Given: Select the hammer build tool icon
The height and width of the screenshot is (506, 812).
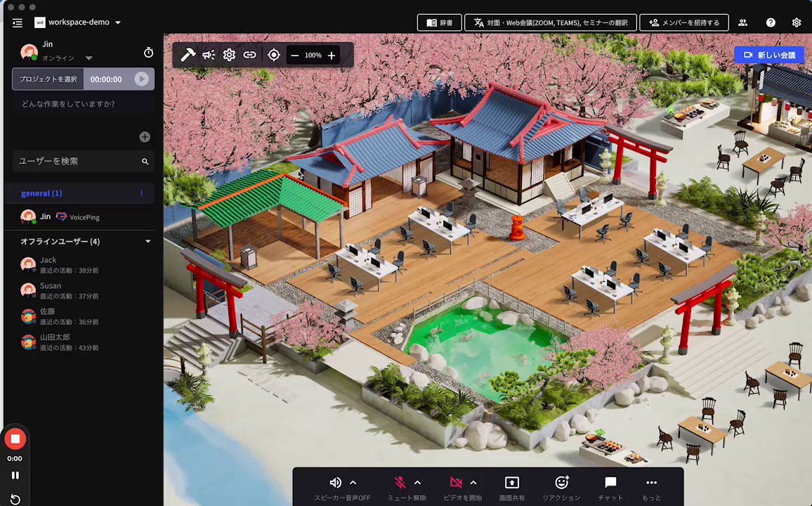Looking at the screenshot, I should (x=188, y=55).
